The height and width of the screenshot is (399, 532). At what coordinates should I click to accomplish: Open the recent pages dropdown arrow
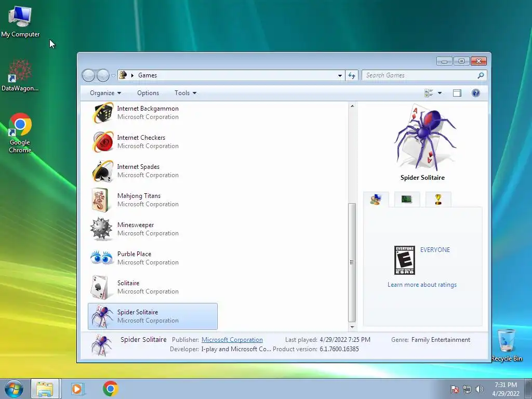click(113, 75)
